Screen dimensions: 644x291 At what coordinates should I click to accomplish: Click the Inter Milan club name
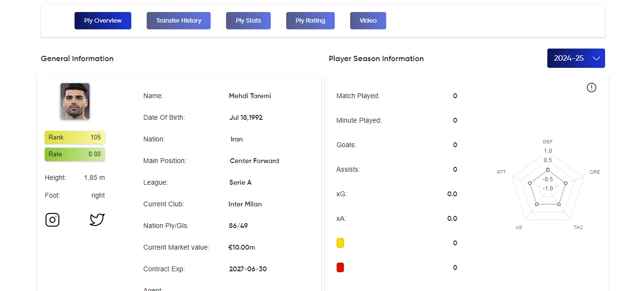[245, 204]
